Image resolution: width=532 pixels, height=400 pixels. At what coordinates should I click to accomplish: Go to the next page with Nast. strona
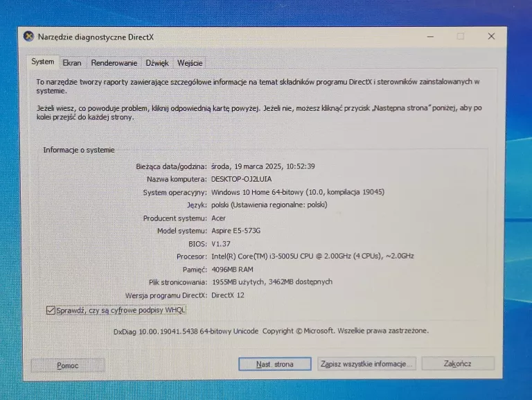[275, 364]
